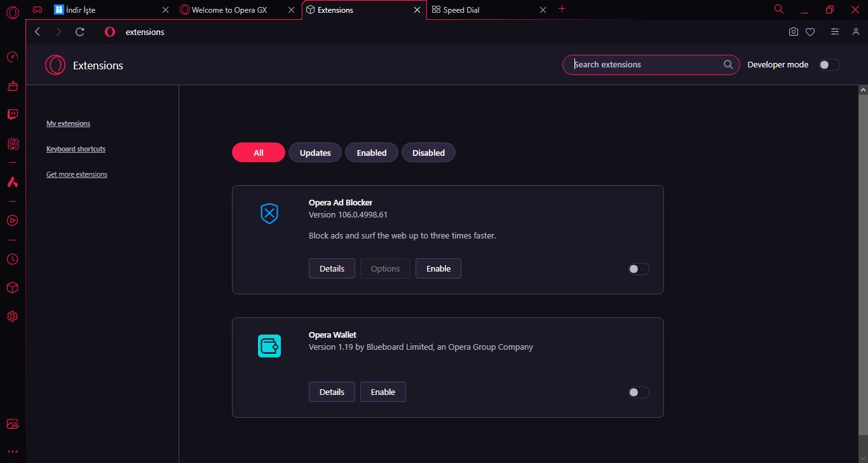Open My extensions link
Viewport: 868px width, 463px height.
[x=68, y=123]
